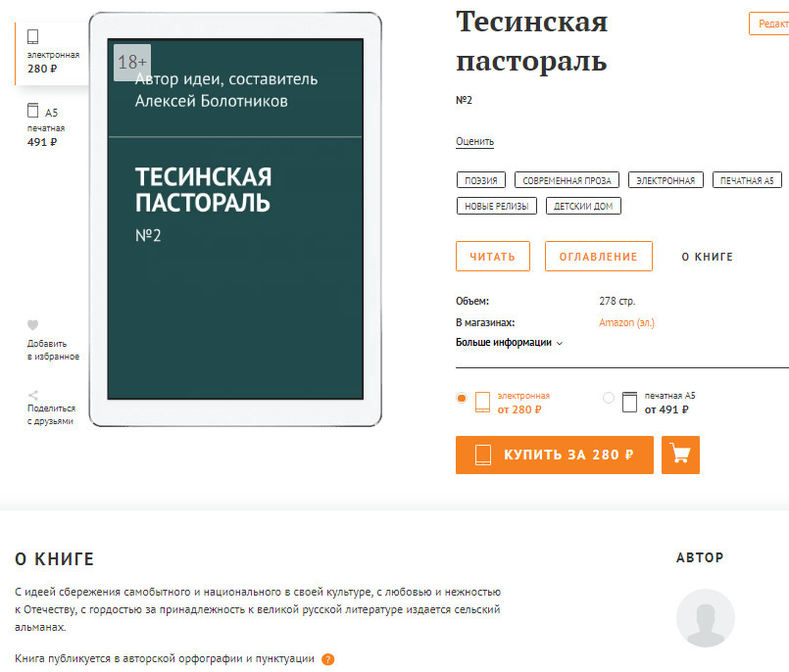The height and width of the screenshot is (672, 789).
Task: Choose the electronic version radio button
Action: pyautogui.click(x=461, y=398)
